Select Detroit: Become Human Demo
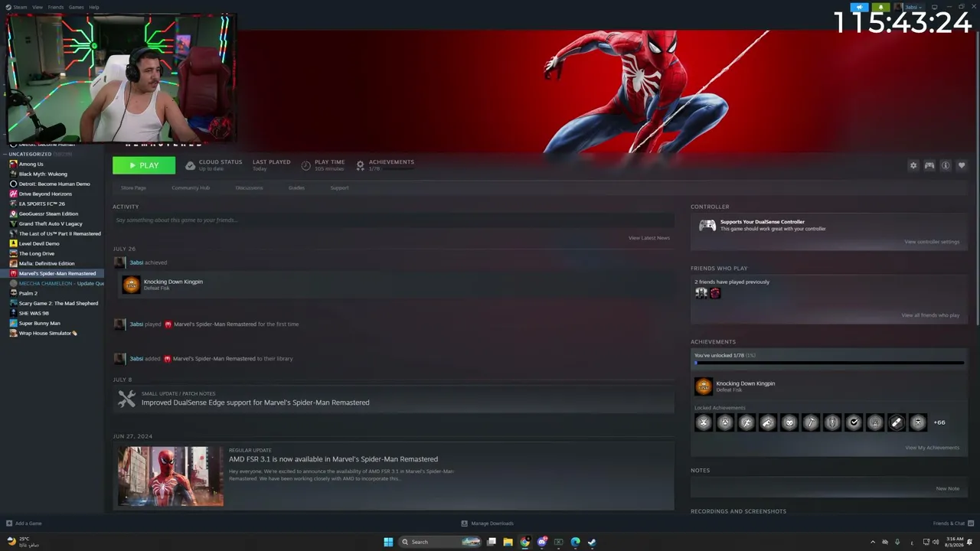The width and height of the screenshot is (980, 551). (x=54, y=184)
